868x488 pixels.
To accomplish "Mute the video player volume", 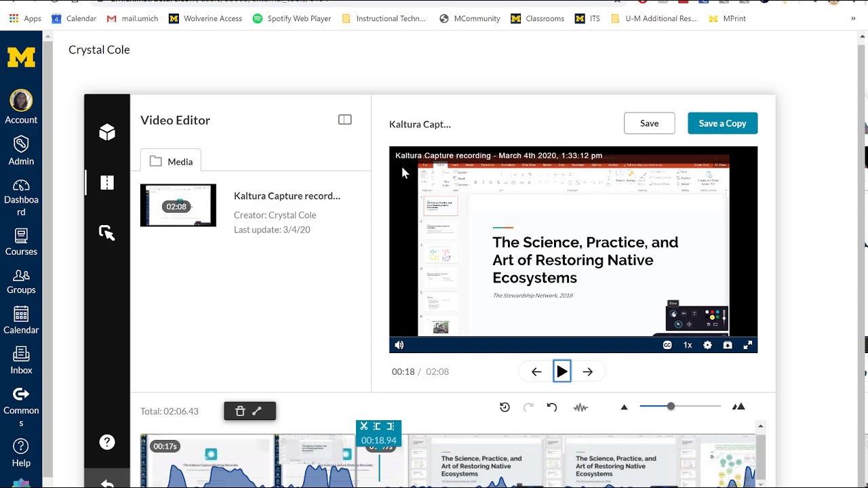I will [399, 345].
